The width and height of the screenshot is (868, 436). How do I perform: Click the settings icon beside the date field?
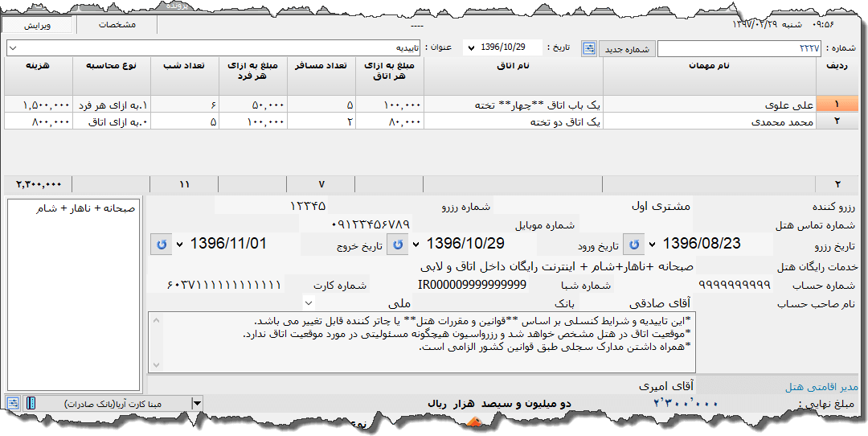pyautogui.click(x=589, y=48)
